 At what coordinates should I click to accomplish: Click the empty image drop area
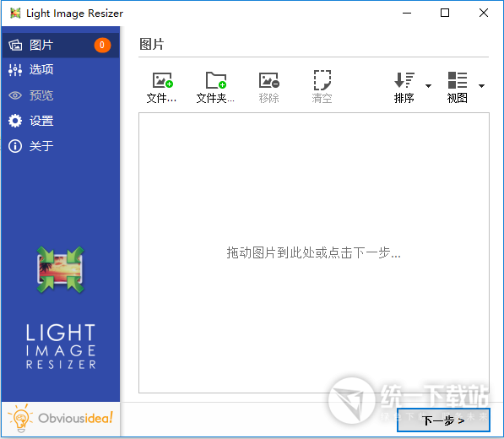pos(314,252)
